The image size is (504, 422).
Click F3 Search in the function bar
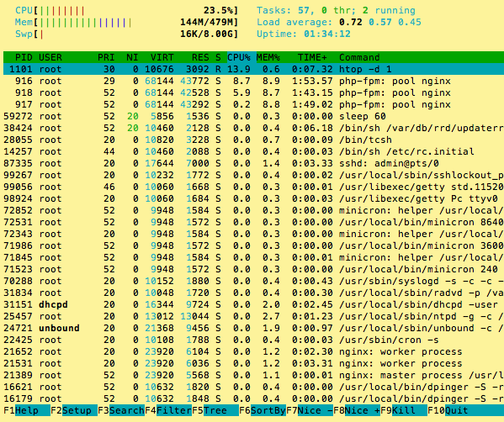(x=121, y=410)
